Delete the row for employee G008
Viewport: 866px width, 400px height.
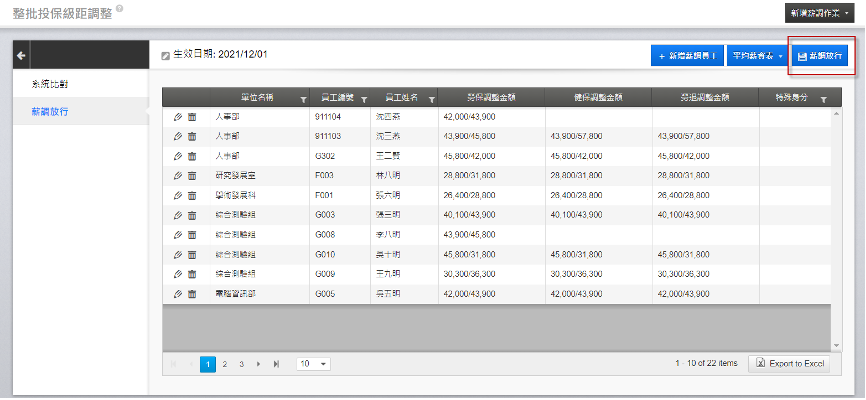tap(192, 234)
